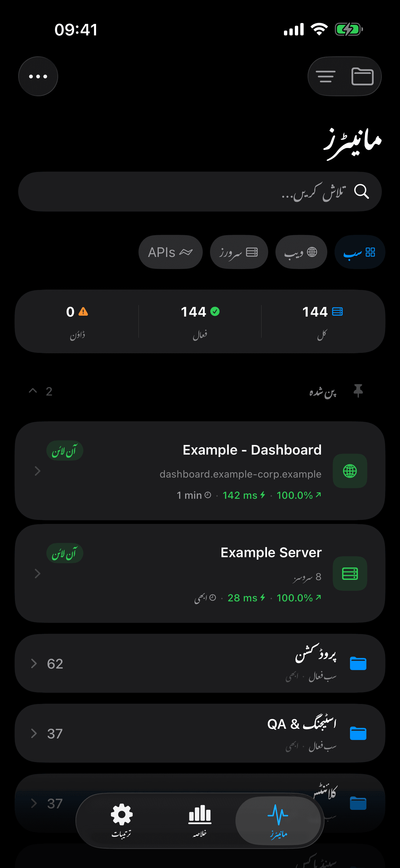Expand the اسٹیجنگ & QA folder
This screenshot has height=868, width=400.
pyautogui.click(x=34, y=734)
